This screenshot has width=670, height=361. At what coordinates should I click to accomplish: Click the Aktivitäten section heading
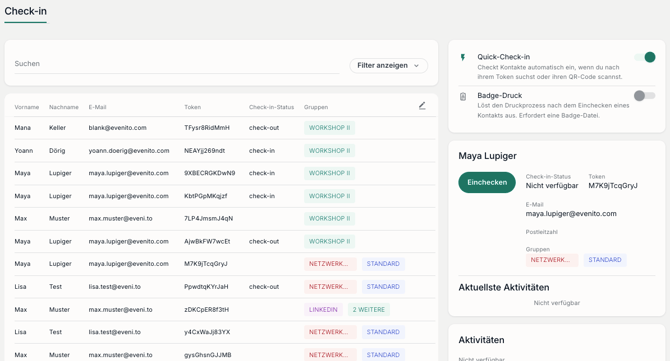[481, 340]
